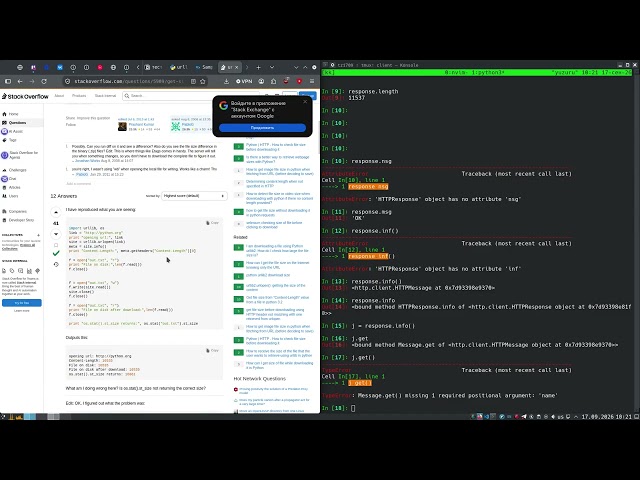Toggle the browser sidebar panel button
The width and height of the screenshot is (640, 480).
pyautogui.click(x=7, y=81)
